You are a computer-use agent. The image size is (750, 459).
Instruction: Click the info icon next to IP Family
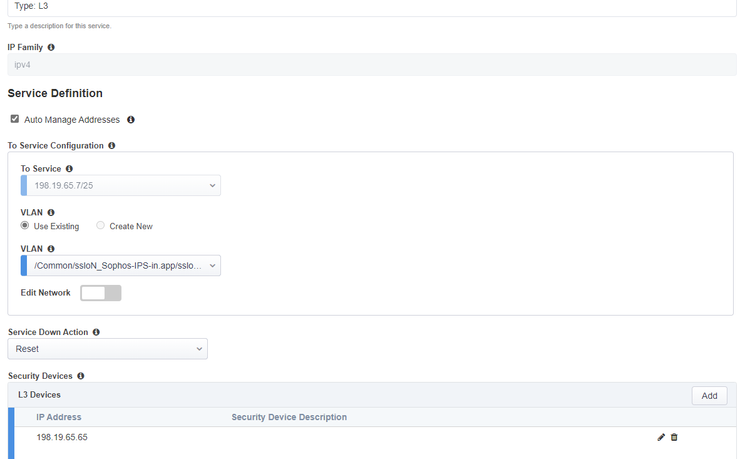(51, 47)
